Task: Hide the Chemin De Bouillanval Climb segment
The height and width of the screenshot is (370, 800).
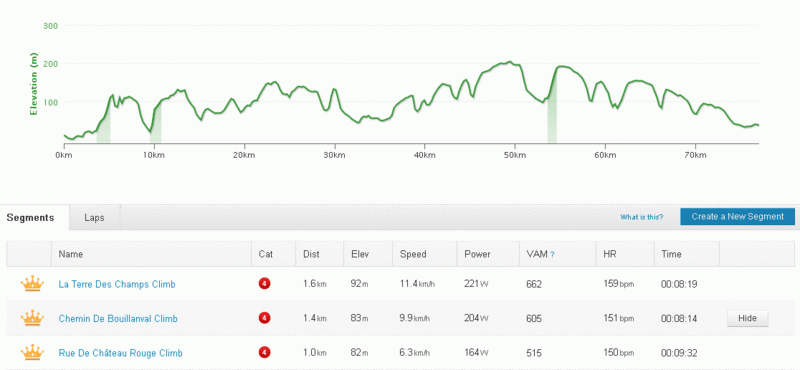Action: pos(747,318)
